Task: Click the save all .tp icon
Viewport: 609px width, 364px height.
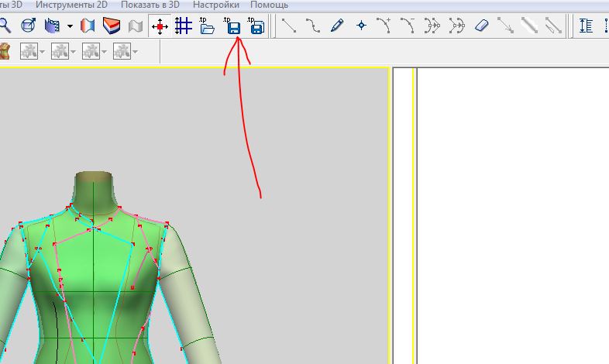Action: tap(256, 26)
